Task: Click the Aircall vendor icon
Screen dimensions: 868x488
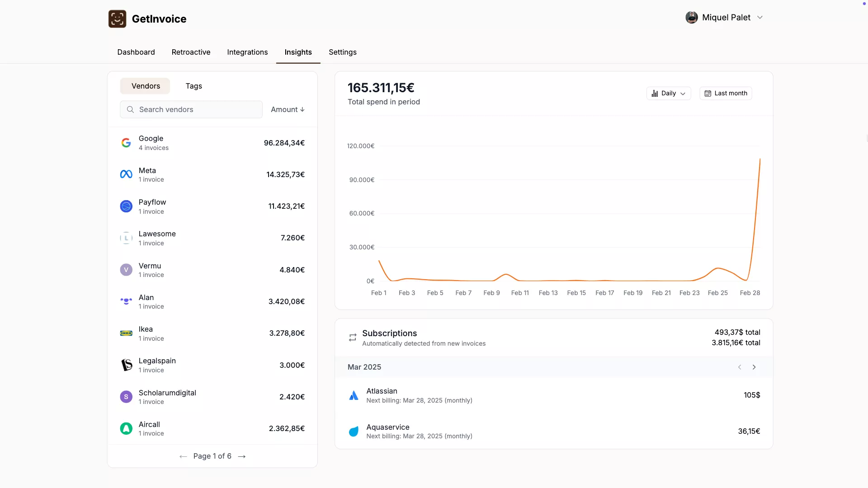Action: coord(126,428)
